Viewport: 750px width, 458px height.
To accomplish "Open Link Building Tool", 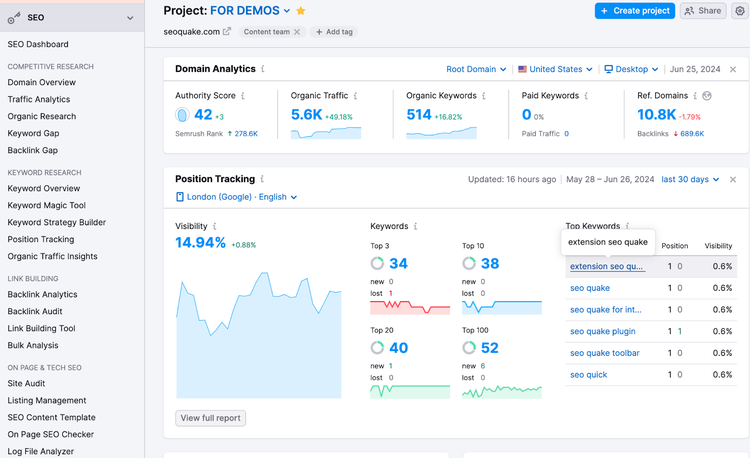I will click(41, 328).
